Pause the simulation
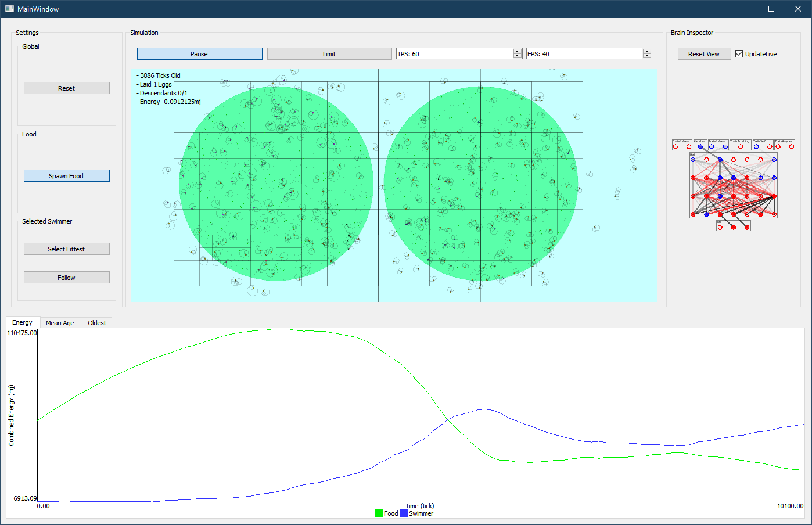The width and height of the screenshot is (812, 525). click(199, 54)
